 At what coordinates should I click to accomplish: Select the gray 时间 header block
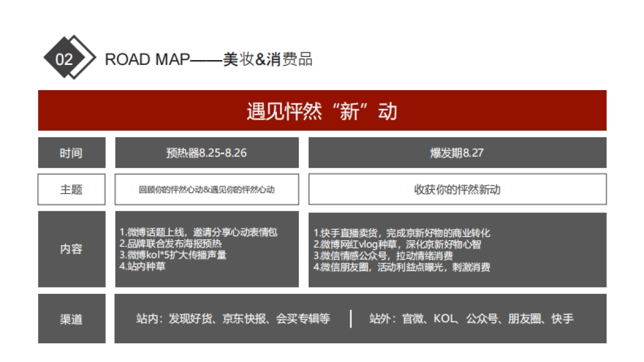pos(71,153)
